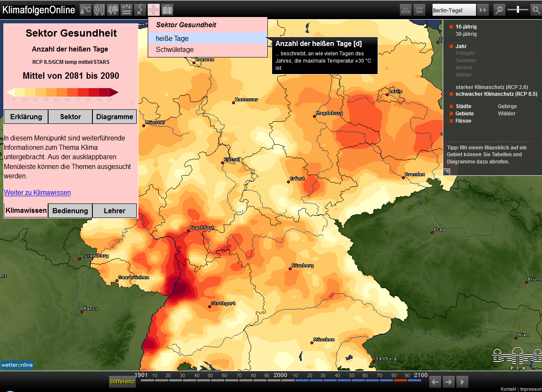Switch to starker Klimaschutz (RCP 2.6)
Viewport: 542px width, 392px height.
point(491,87)
